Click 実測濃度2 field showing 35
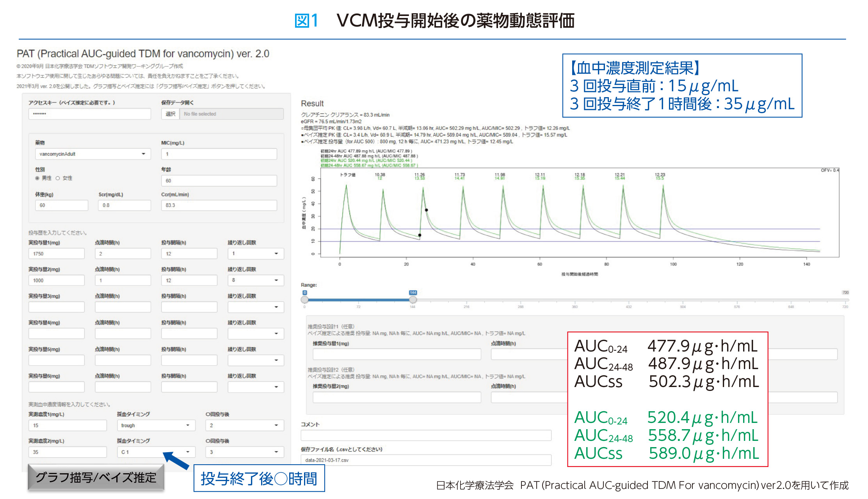868x499 pixels. click(x=67, y=452)
